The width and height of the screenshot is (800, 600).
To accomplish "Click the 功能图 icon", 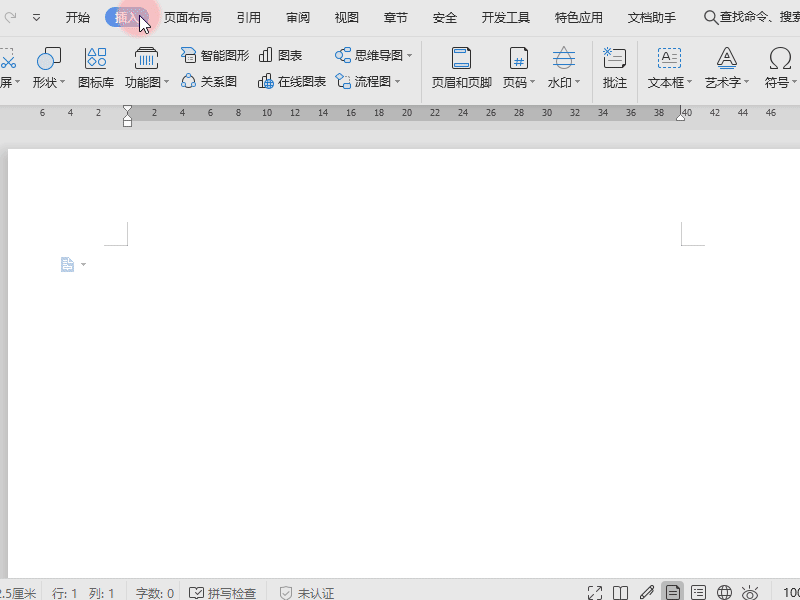I will click(146, 59).
